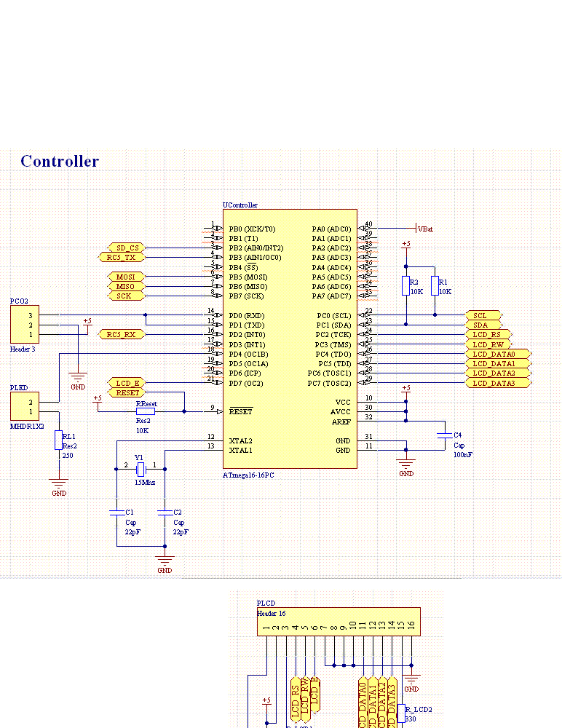The height and width of the screenshot is (728, 562).
Task: Select the RC5_TX port
Action: [x=122, y=257]
